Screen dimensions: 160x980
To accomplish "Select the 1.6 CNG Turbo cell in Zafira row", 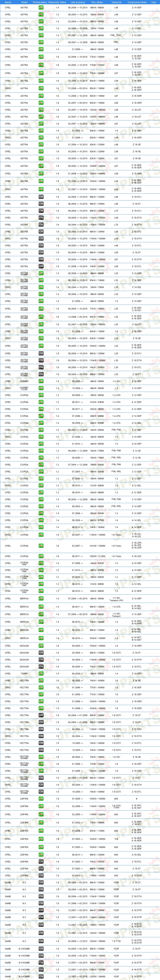I will 116,806.
